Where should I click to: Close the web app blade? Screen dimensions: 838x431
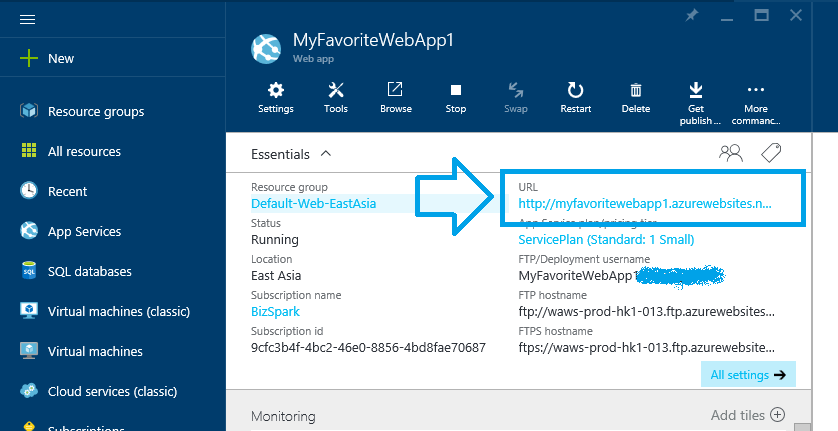tap(796, 16)
